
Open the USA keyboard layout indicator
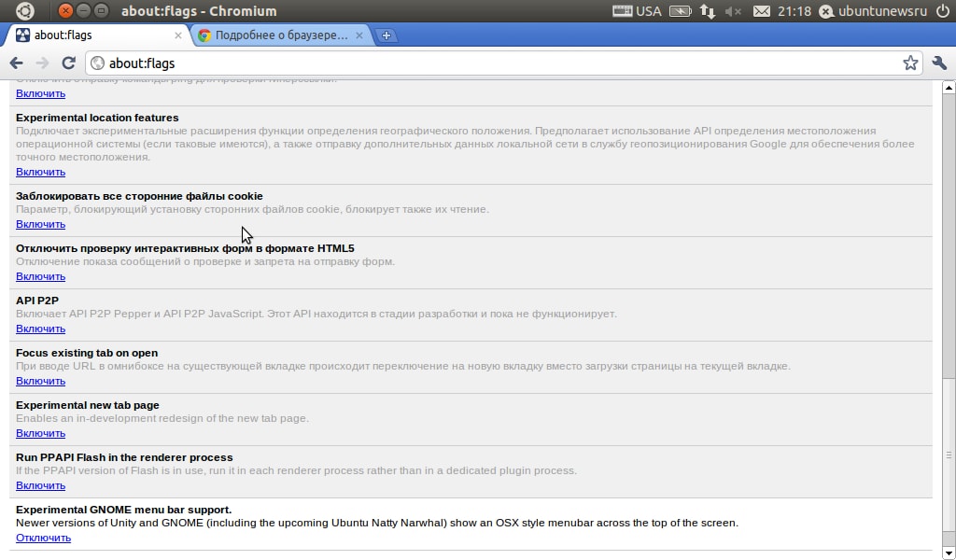pos(637,11)
